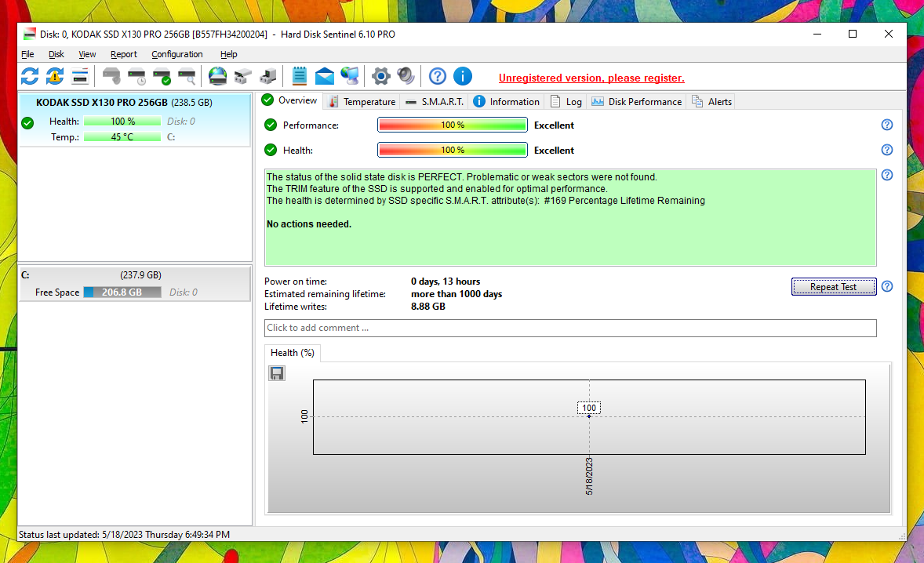Click the two-drives toolbar icon after the globe
Screen dimensions: 924x563
(243, 76)
